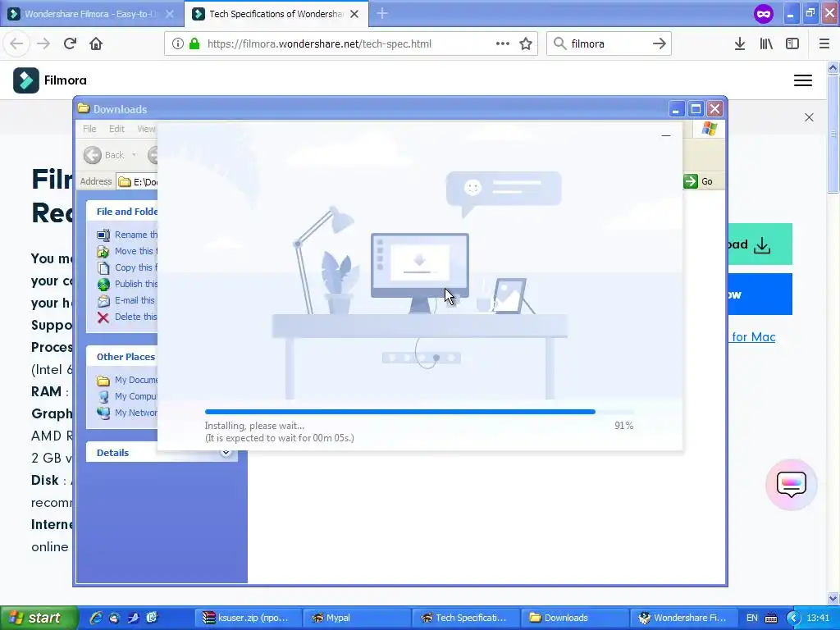Screen dimensions: 840x630
Task: Switch to Downloads taskbar item
Action: [x=573, y=618]
